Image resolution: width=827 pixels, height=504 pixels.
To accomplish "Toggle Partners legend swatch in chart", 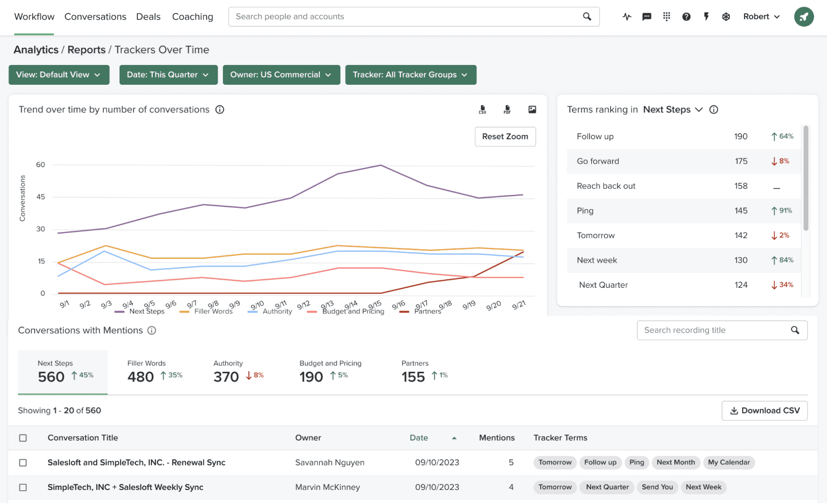I will [404, 312].
